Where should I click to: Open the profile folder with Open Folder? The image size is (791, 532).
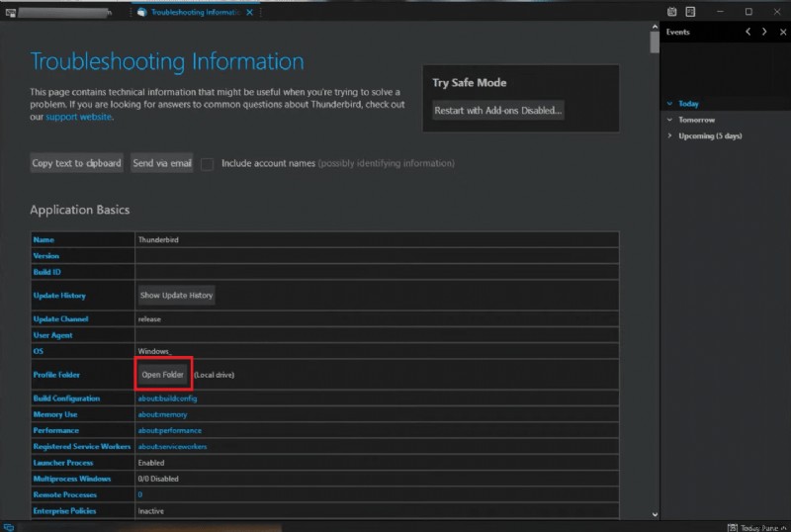point(163,375)
